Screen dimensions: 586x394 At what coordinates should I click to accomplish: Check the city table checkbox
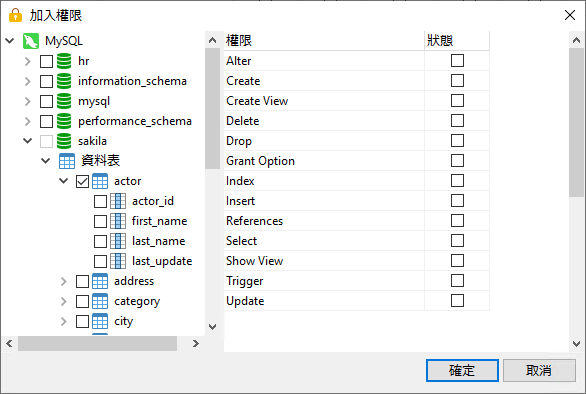tap(82, 321)
